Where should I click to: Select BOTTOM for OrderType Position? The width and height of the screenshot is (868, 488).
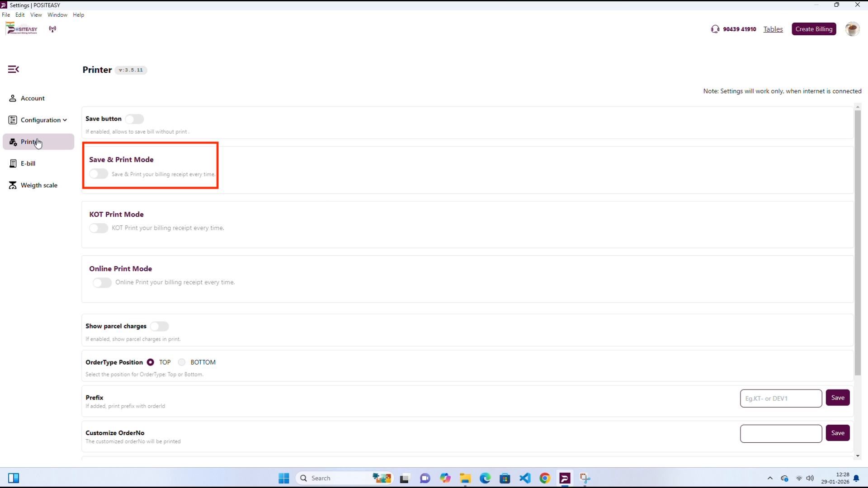[x=182, y=362]
